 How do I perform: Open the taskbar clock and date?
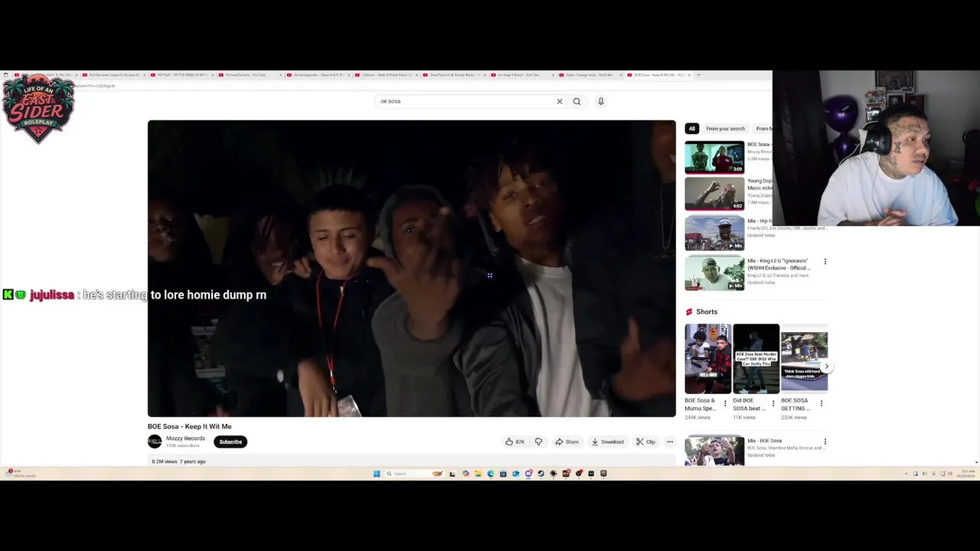pos(965,474)
